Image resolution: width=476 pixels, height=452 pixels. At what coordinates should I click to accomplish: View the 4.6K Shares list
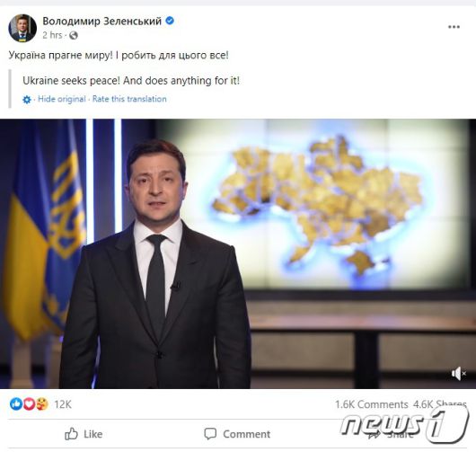[439, 404]
